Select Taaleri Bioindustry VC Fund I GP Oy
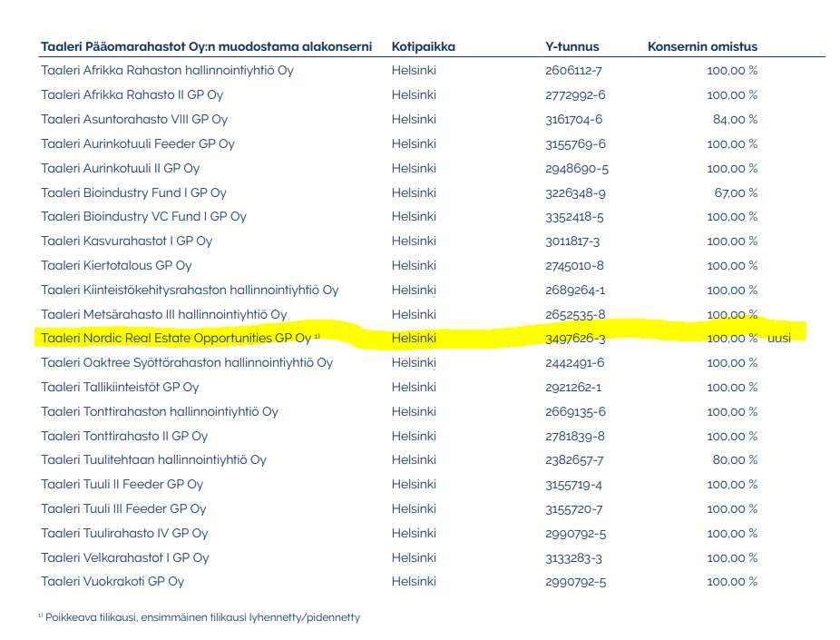 point(143,216)
